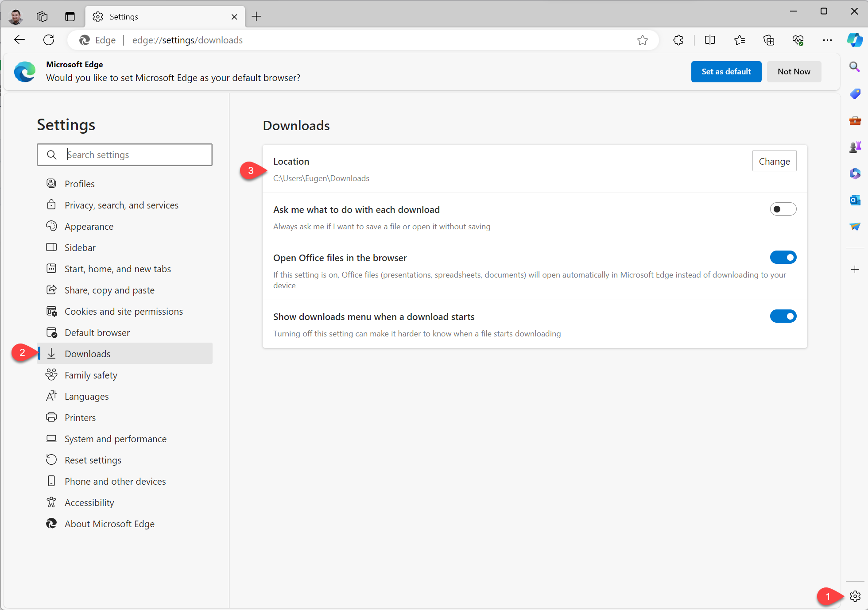Open Reset settings page
Screen dimensions: 868x610
(x=124, y=460)
